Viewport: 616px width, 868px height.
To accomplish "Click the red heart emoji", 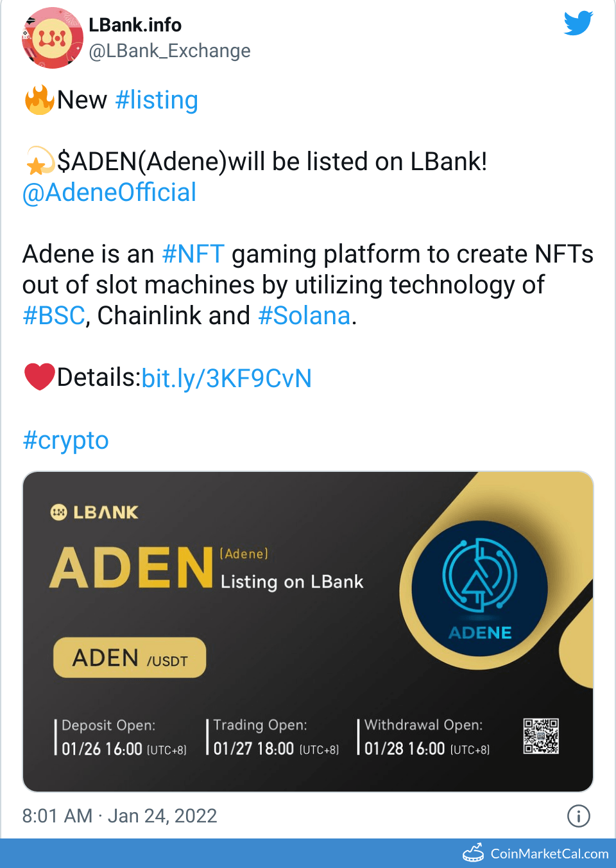I will click(x=38, y=377).
